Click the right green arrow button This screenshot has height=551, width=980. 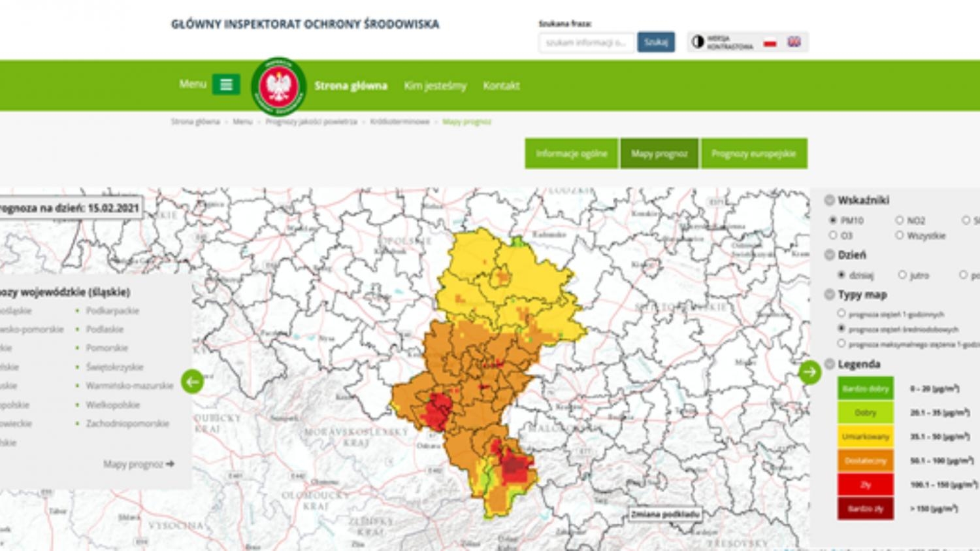tap(809, 372)
